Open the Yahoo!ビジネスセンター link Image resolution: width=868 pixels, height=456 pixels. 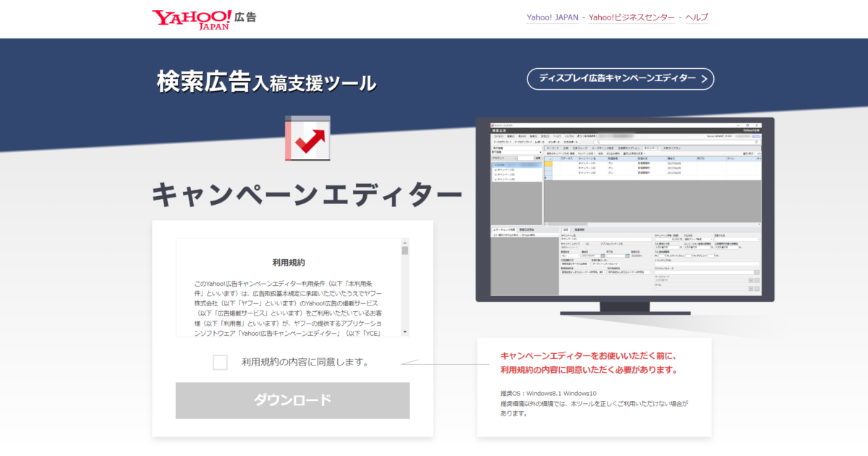[631, 17]
